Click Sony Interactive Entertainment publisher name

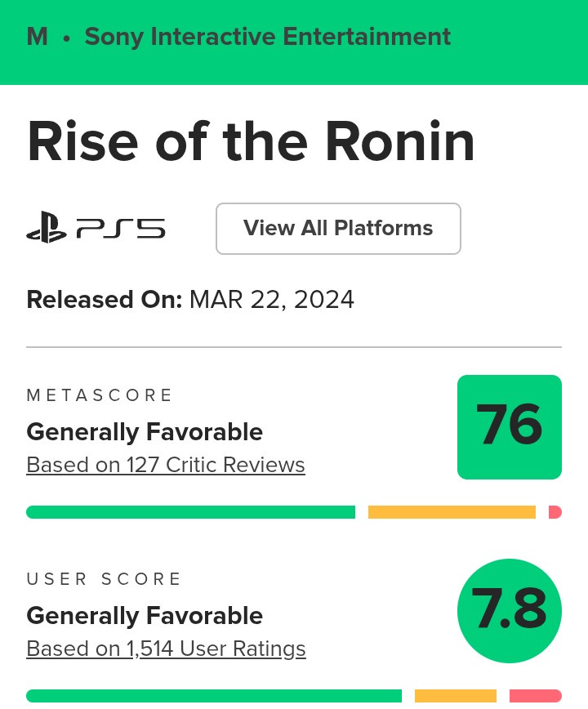(267, 37)
